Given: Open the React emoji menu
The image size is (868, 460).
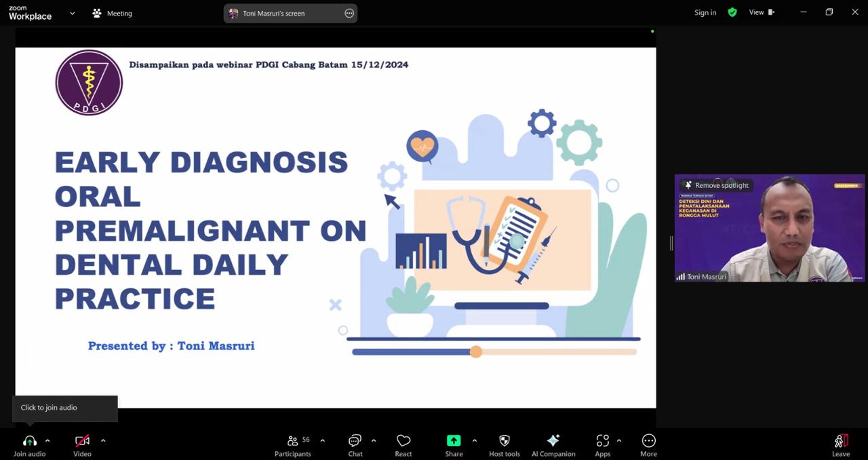Looking at the screenshot, I should click(403, 441).
